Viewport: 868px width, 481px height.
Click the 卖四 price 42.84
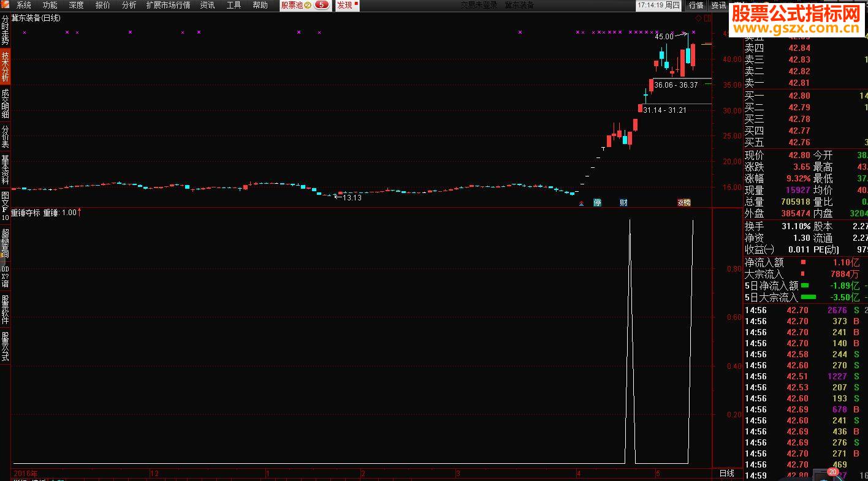click(799, 48)
